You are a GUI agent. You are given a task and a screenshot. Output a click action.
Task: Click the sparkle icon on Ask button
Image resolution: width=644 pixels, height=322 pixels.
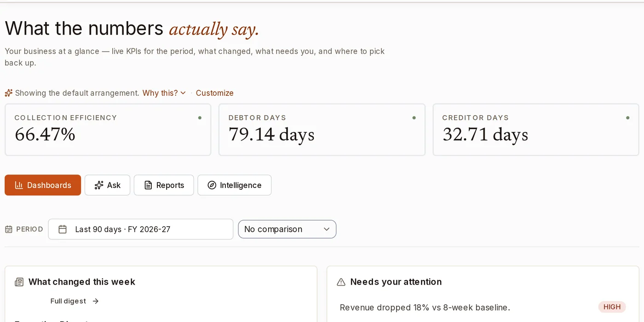coord(98,185)
